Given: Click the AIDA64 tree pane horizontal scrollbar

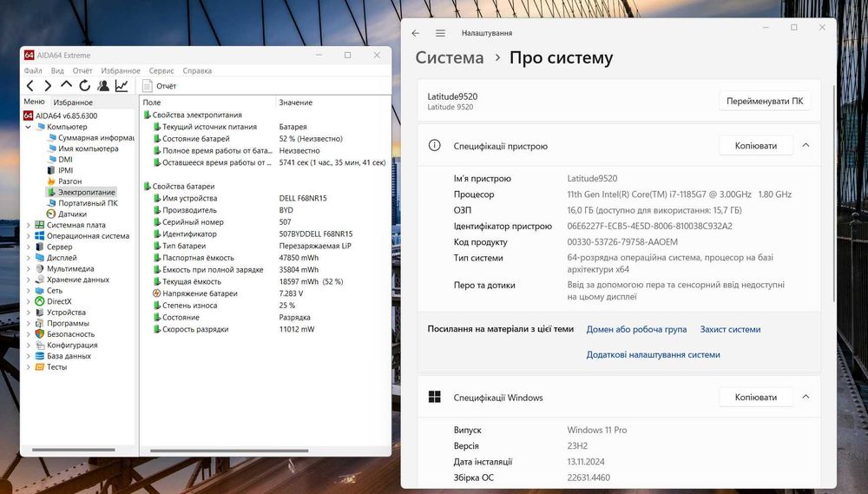Looking at the screenshot, I should tap(74, 450).
